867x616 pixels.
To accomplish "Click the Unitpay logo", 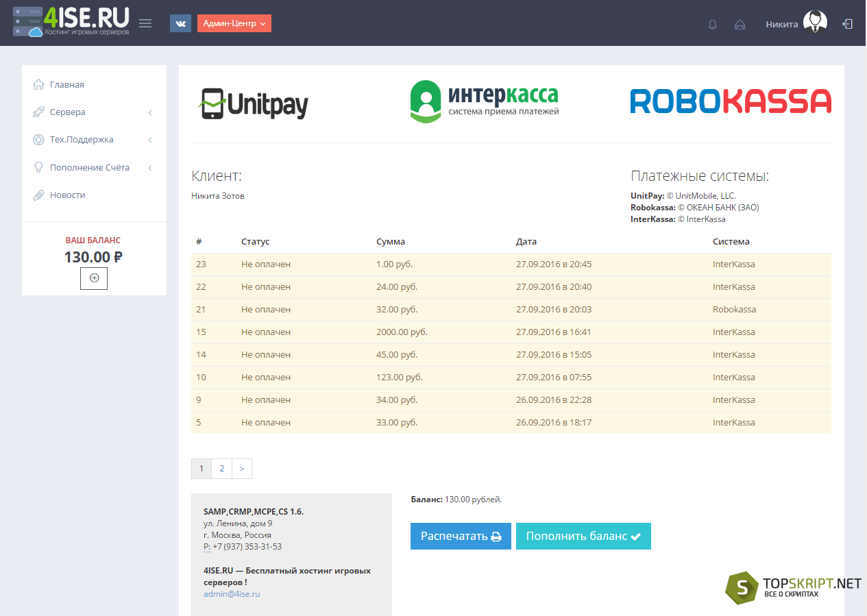I will point(253,103).
